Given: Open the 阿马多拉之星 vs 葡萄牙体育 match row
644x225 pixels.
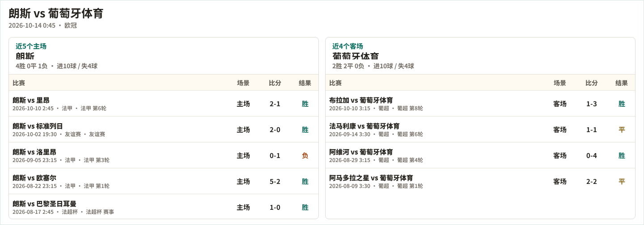Looking at the screenshot, I should click(480, 181).
